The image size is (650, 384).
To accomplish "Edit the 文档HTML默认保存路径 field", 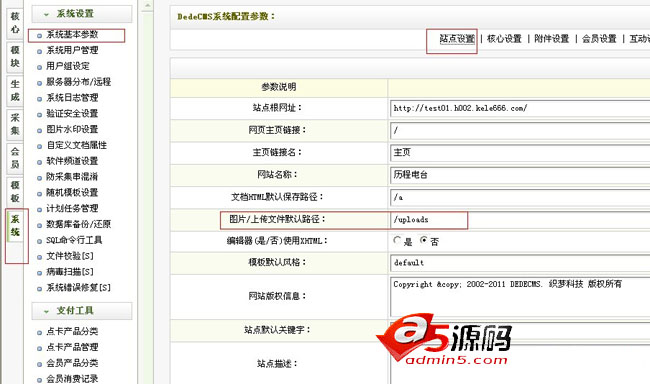I will [x=520, y=197].
